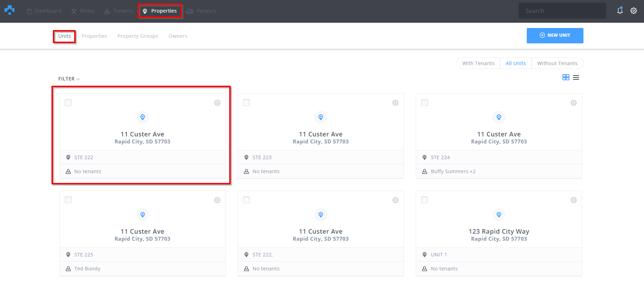
Task: Click map pin icon on STE 223 card
Action: click(321, 117)
